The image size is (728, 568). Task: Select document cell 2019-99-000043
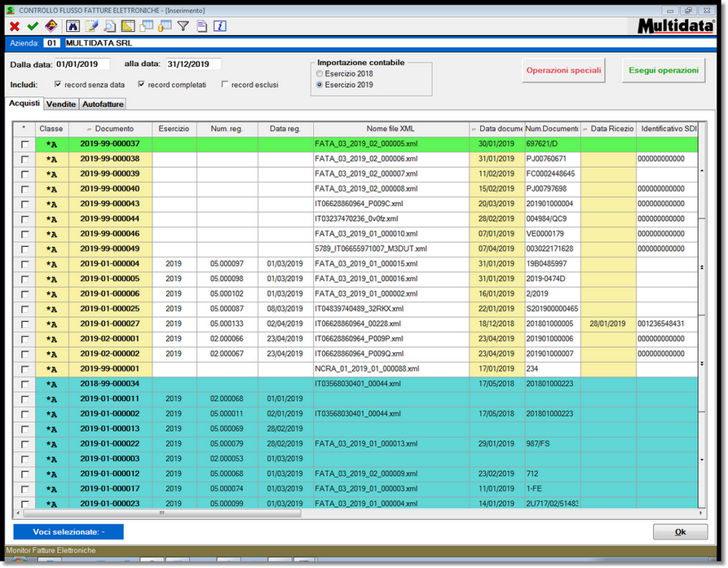coord(110,205)
